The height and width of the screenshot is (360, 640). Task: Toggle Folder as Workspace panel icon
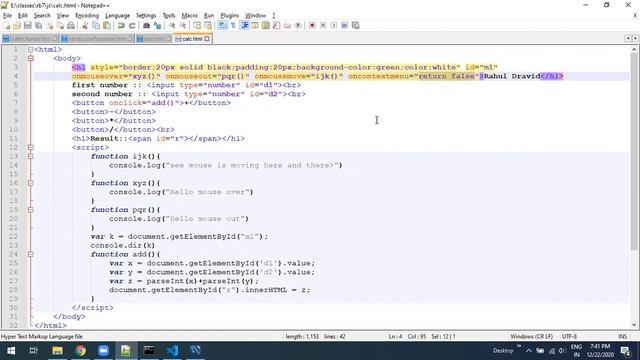pyautogui.click(x=287, y=25)
